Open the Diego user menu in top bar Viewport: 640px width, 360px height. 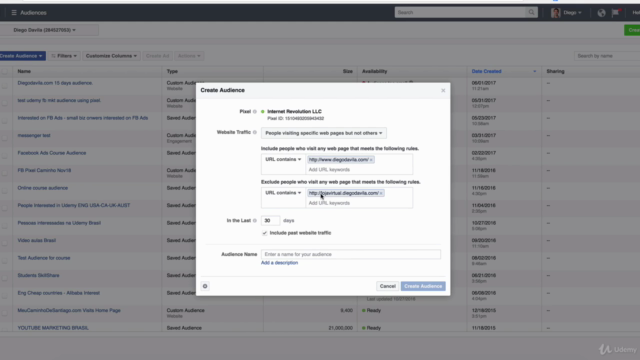pyautogui.click(x=572, y=13)
